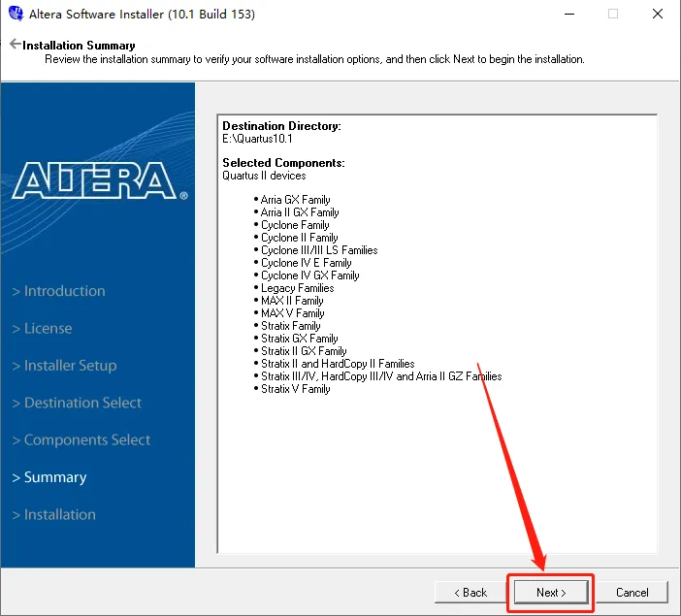Click the Next button to begin installation

pos(551,593)
